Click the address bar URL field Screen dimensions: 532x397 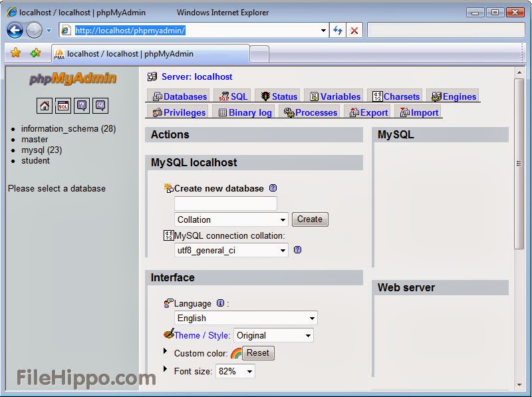coord(194,31)
